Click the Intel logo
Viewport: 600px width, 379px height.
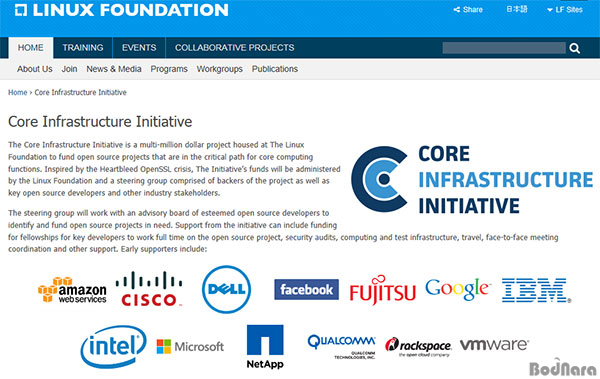coord(113,347)
